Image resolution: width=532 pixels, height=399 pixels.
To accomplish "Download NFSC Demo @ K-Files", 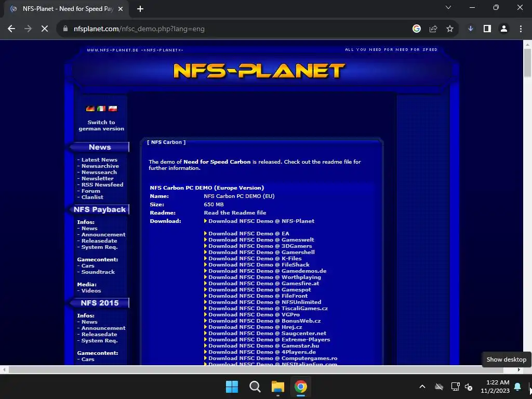I will pos(255,259).
